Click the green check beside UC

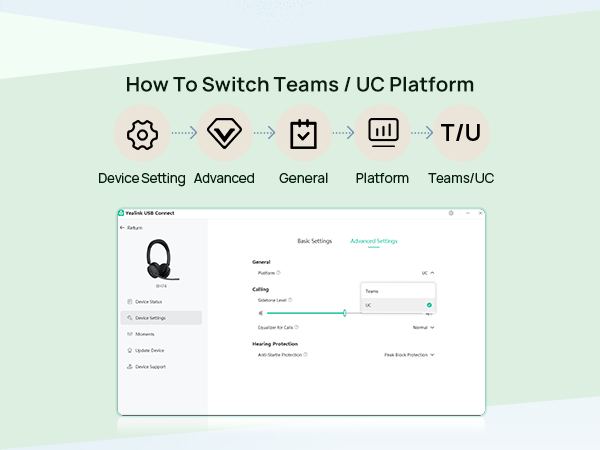point(429,305)
